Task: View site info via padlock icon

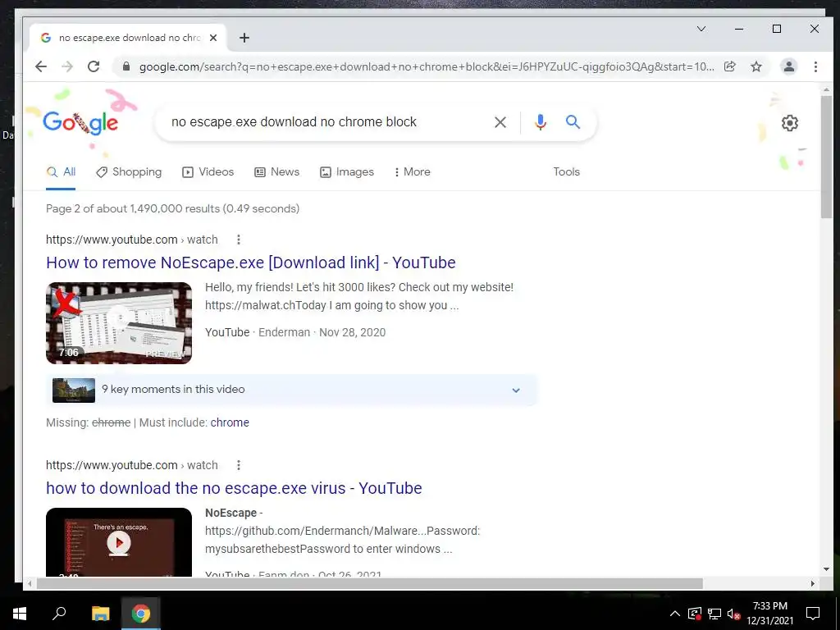Action: point(126,66)
